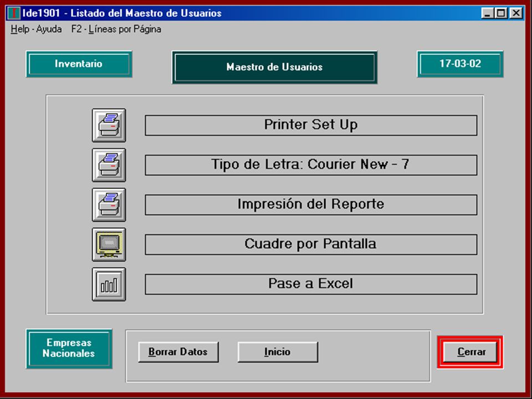Click the bar chart icon for Pase a Excel
This screenshot has height=399, width=532.
(x=109, y=284)
